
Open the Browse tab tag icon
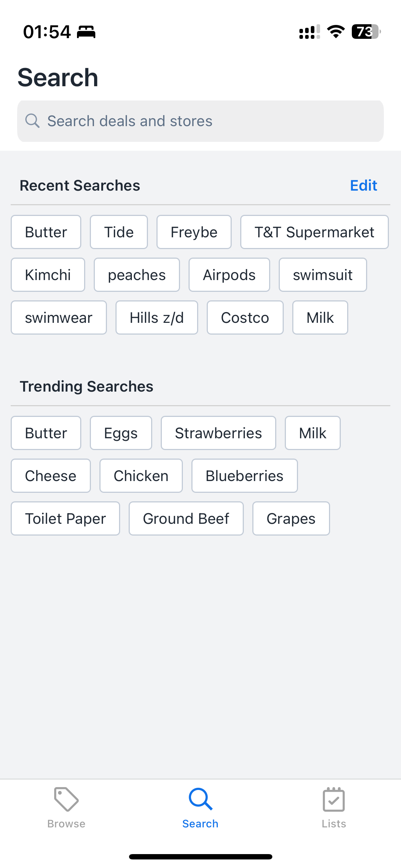pos(66,799)
